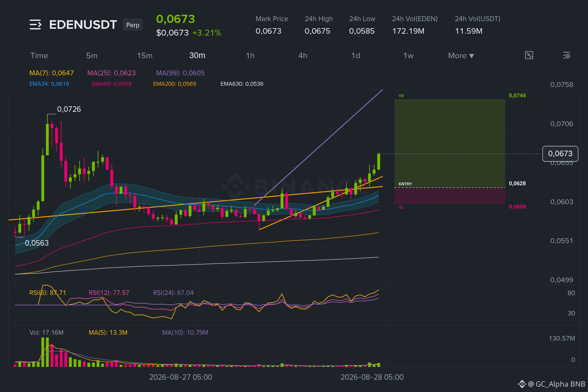Click the green take-profit zone

point(450,143)
